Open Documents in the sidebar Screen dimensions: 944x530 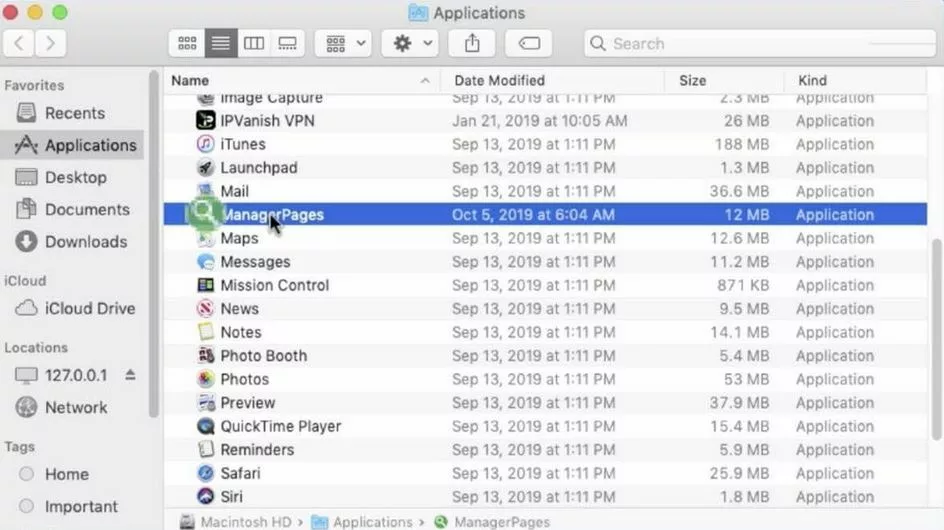point(72,209)
